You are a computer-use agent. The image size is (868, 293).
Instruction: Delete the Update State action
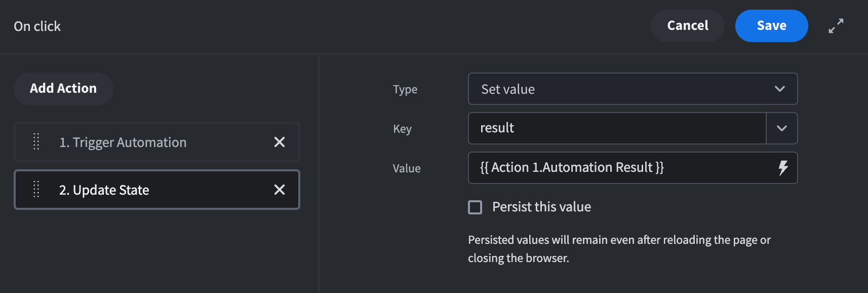(x=279, y=190)
